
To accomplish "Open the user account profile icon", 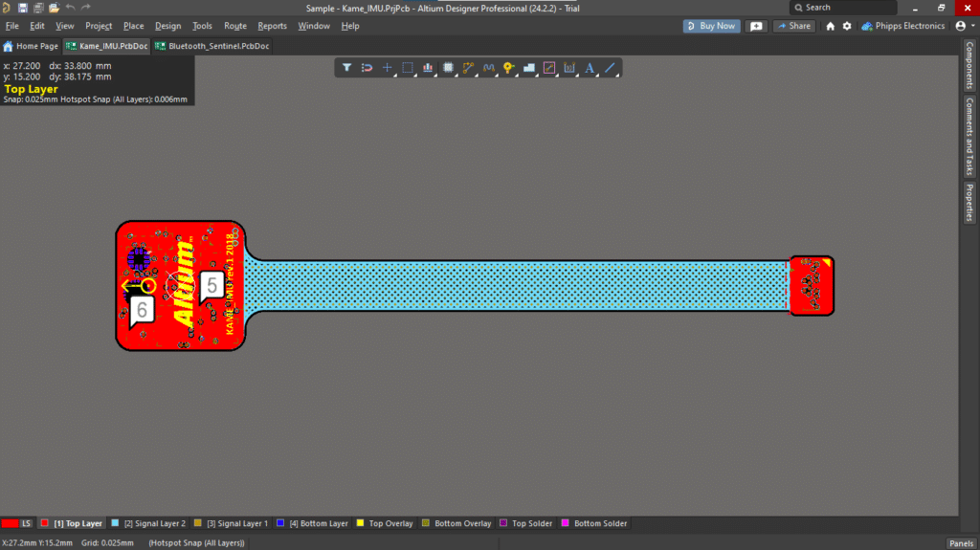I will click(x=961, y=26).
